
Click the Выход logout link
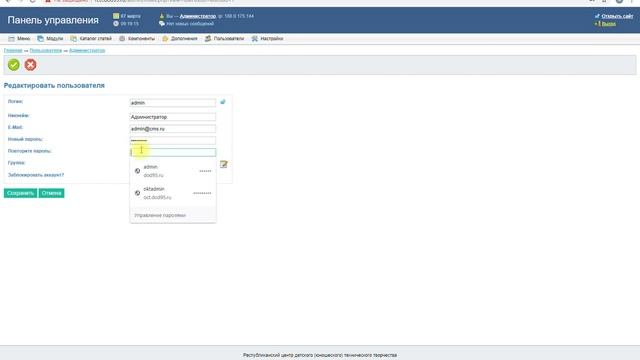(608, 24)
